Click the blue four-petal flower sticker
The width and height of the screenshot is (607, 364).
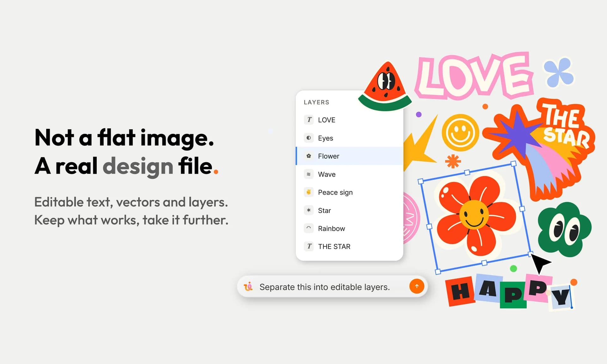559,73
